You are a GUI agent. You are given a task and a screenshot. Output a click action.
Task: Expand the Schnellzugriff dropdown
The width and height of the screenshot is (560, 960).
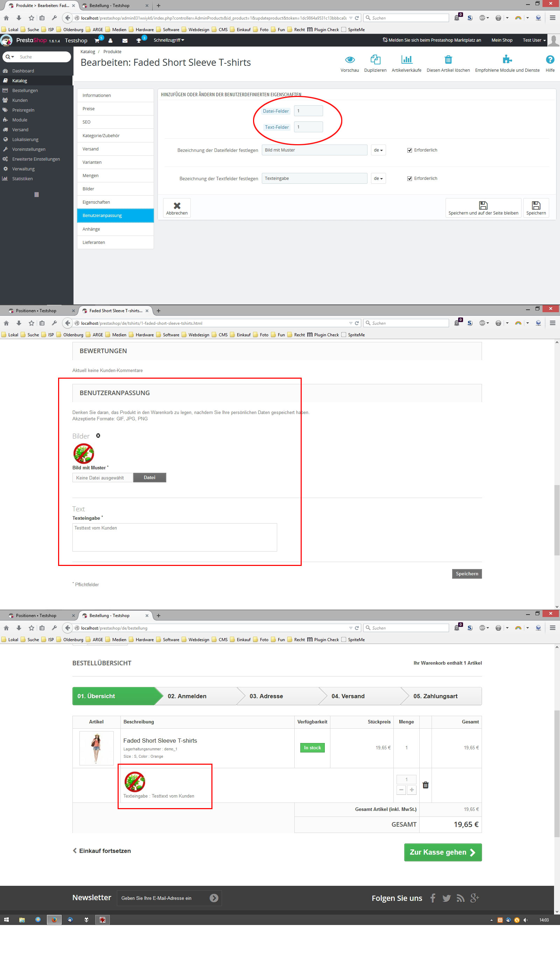click(169, 40)
